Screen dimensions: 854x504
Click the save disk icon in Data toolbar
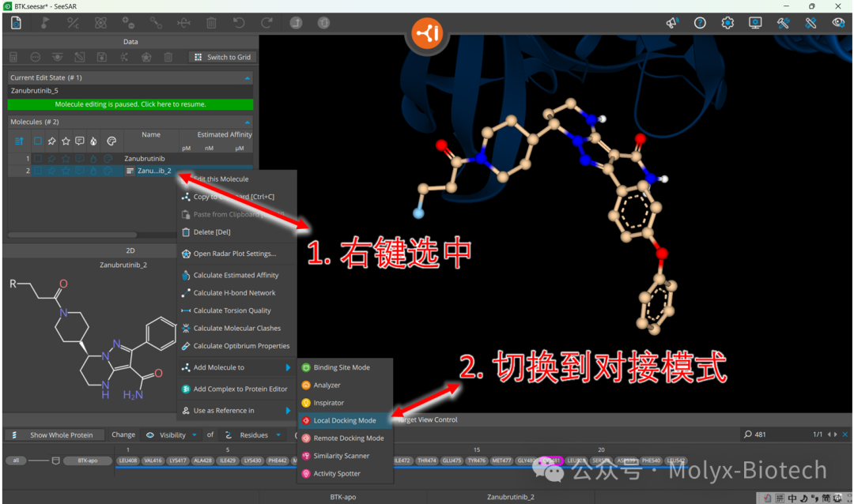(102, 57)
